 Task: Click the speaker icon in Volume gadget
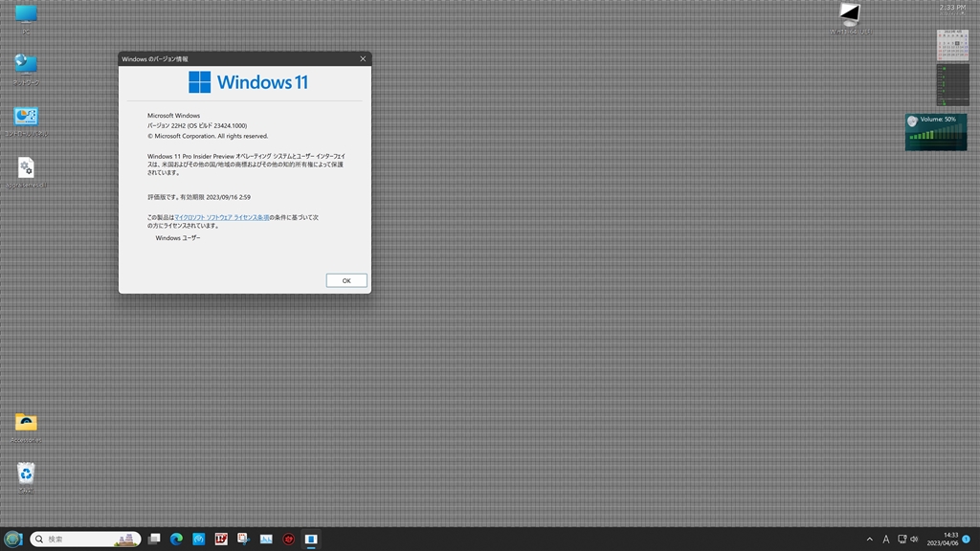[x=912, y=121]
